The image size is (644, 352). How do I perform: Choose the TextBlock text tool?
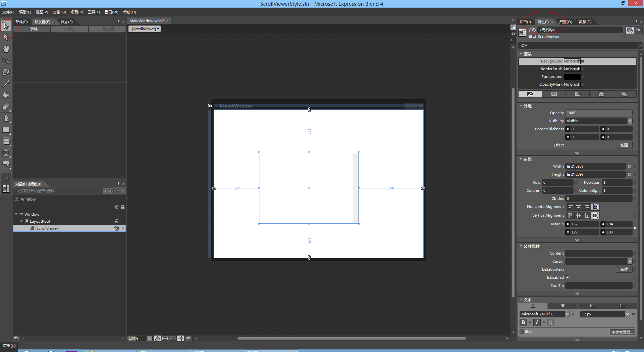(x=6, y=152)
